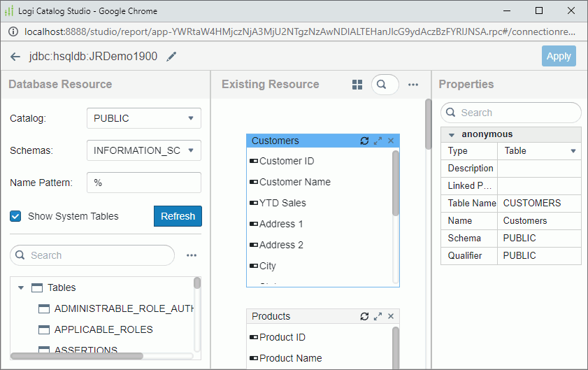Collapse the Tables tree node
The width and height of the screenshot is (588, 370).
pos(21,288)
